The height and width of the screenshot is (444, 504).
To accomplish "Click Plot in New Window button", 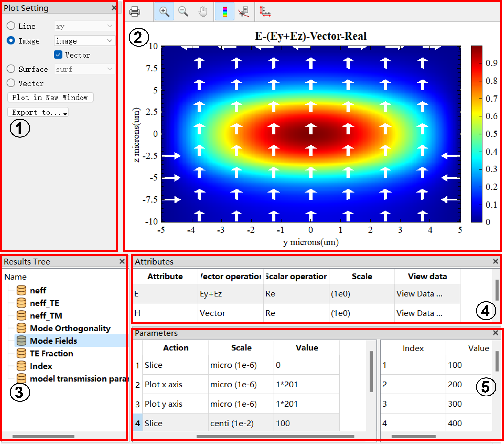I will [x=50, y=98].
